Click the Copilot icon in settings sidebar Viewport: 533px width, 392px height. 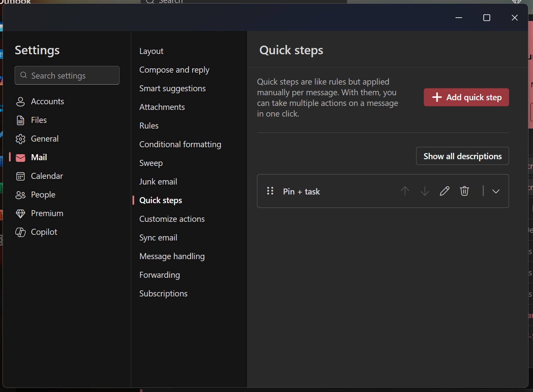click(x=21, y=232)
